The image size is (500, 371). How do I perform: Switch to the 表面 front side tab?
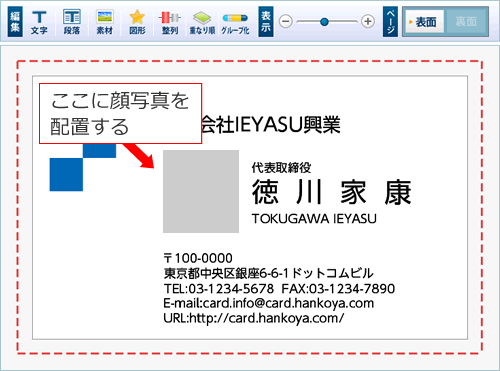point(424,22)
